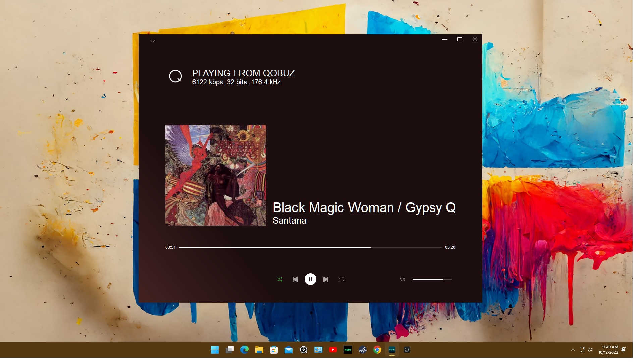Collapse the now-playing view using chevron
644x362 pixels.
click(x=153, y=41)
